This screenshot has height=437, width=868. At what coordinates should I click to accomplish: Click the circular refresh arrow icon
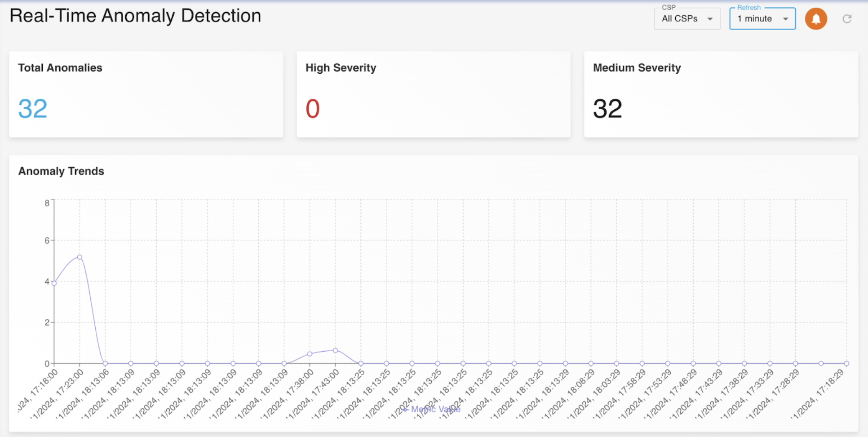click(x=847, y=19)
